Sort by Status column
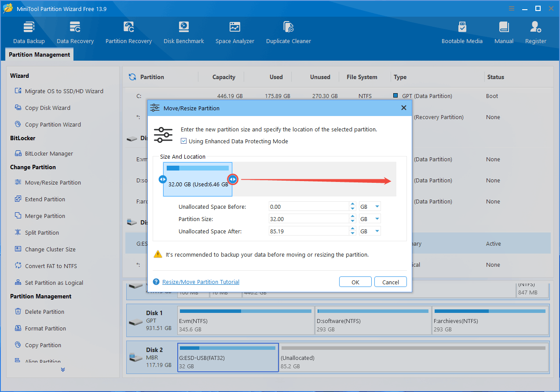Viewport: 560px width, 392px height. (x=495, y=77)
